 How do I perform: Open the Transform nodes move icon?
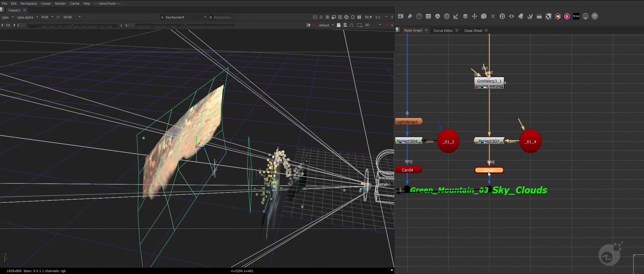[x=474, y=16]
